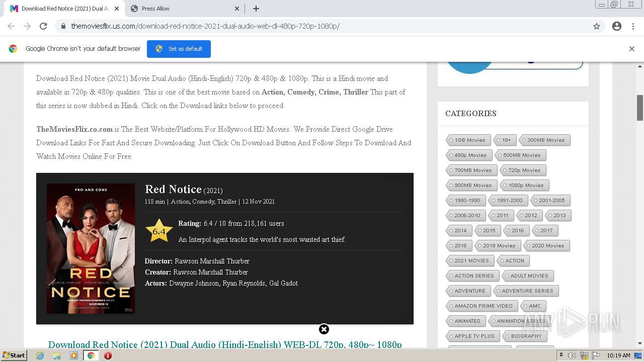Browse the 1980-1990 category

(465, 201)
